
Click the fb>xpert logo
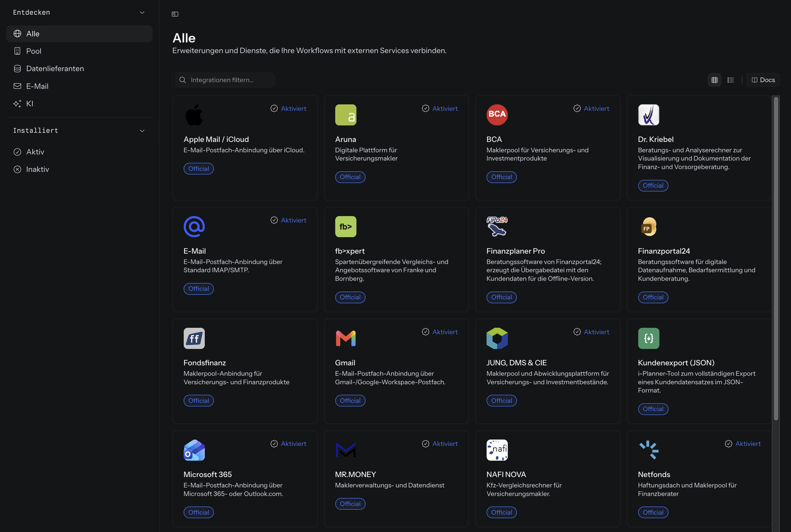(x=346, y=226)
